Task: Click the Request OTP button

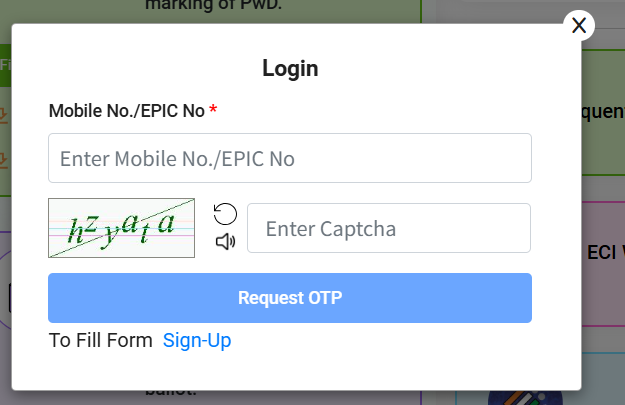Action: click(290, 298)
